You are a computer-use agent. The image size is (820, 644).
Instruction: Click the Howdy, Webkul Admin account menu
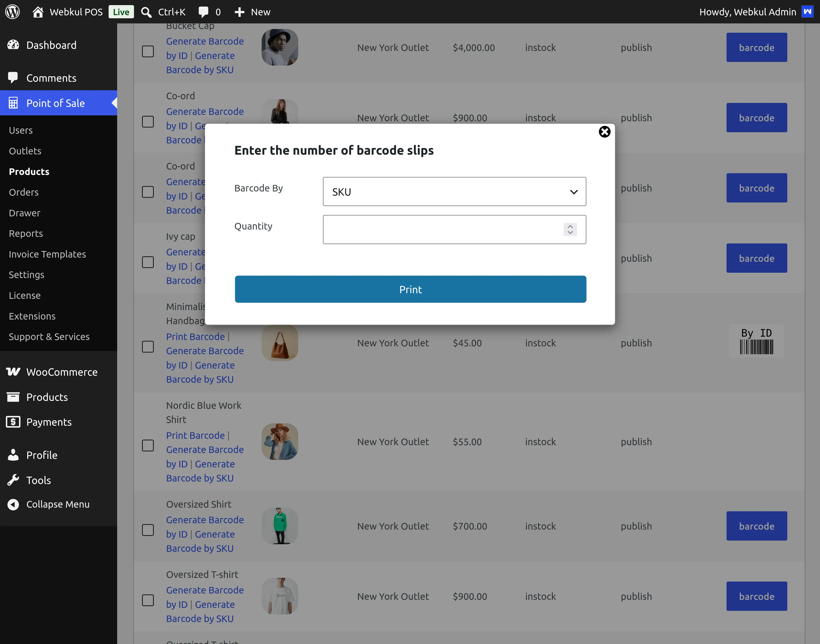[756, 12]
